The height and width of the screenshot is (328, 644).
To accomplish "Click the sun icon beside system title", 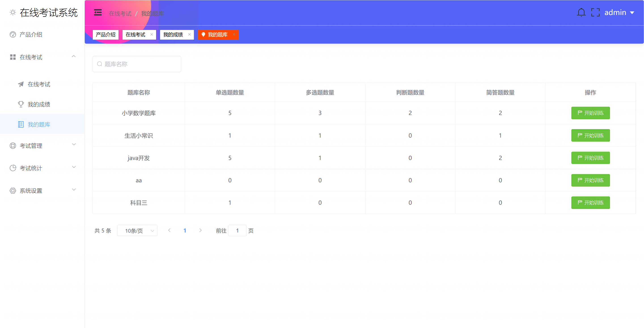I will click(x=13, y=13).
